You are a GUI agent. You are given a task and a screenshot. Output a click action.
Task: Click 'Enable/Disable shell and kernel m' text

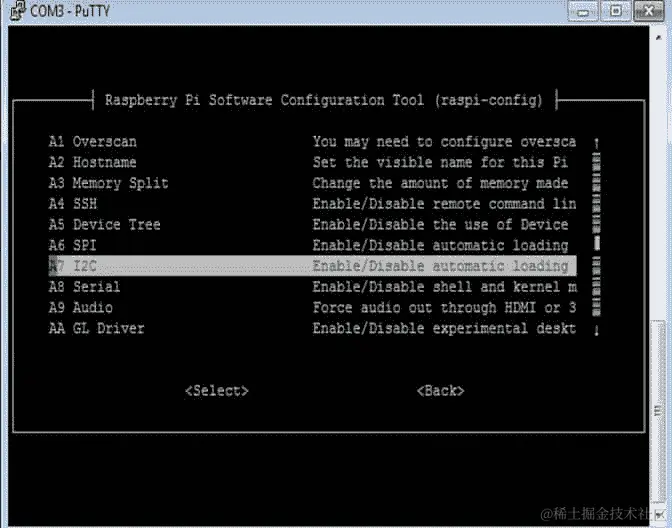click(444, 286)
